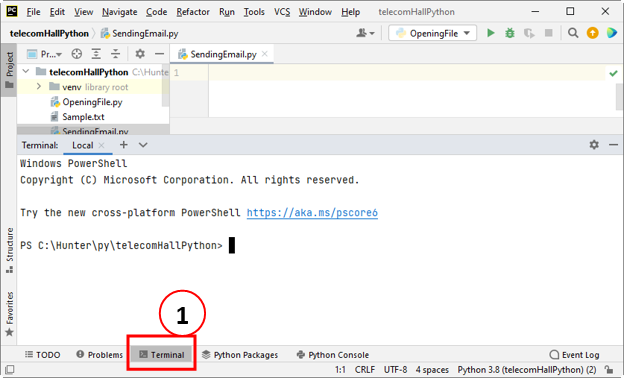Viewport: 624px width, 378px height.
Task: Click the JetBrains Space icon at toolbar end
Action: [612, 33]
